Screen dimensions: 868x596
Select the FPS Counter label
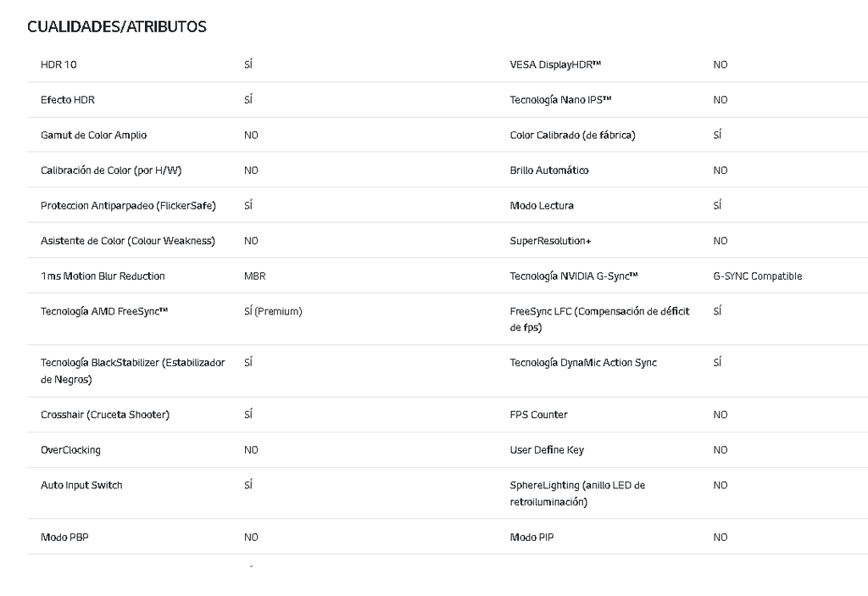point(538,415)
